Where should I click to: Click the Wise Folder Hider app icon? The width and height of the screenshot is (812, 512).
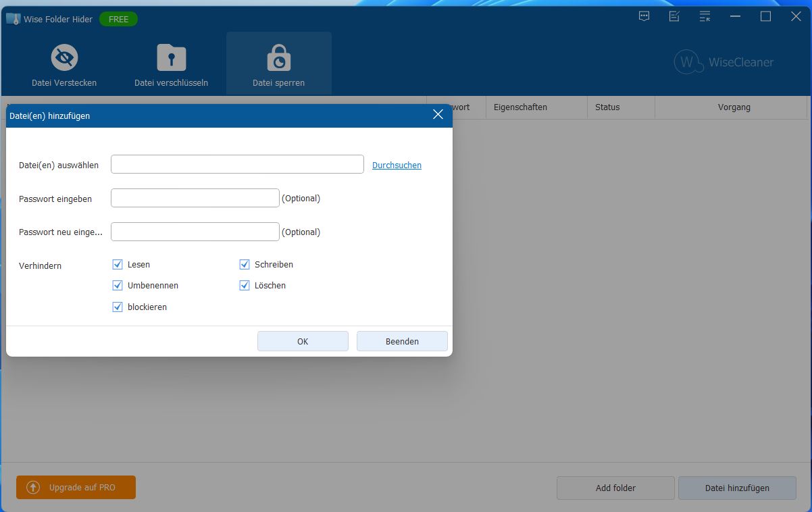[13, 19]
